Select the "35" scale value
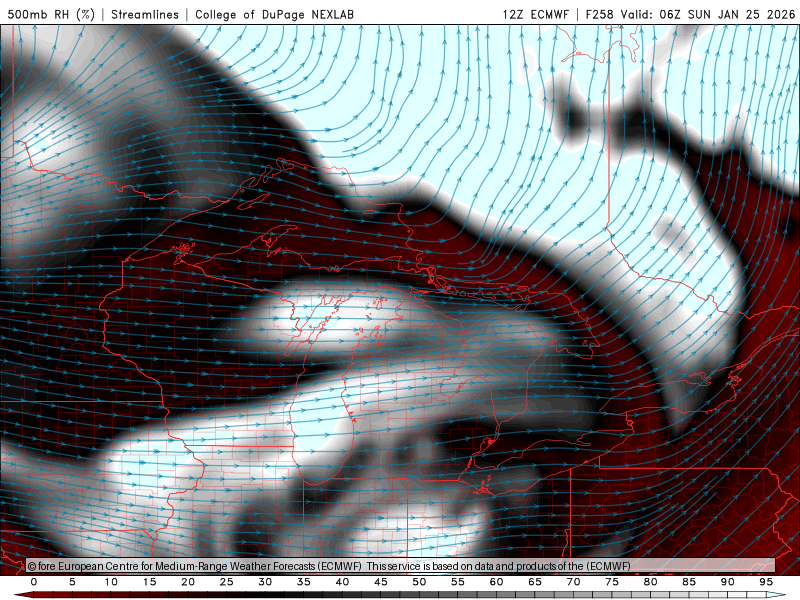Screen dimensions: 800x600 click(x=304, y=582)
